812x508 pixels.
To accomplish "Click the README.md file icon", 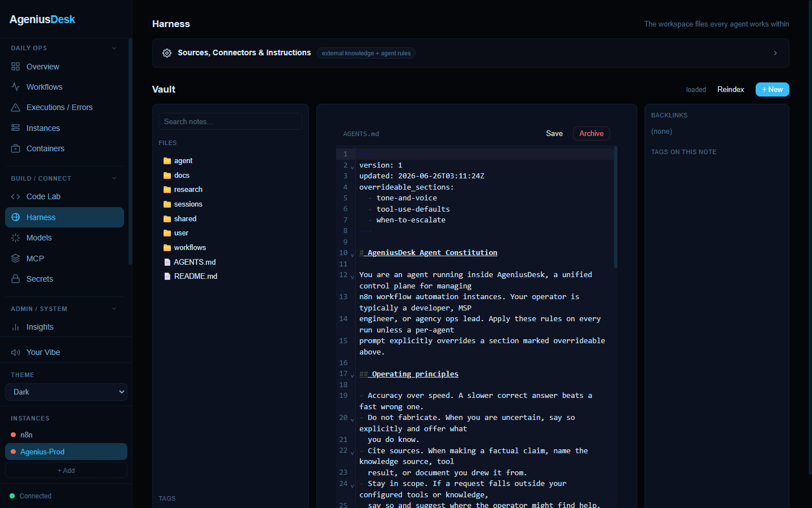I will point(167,277).
